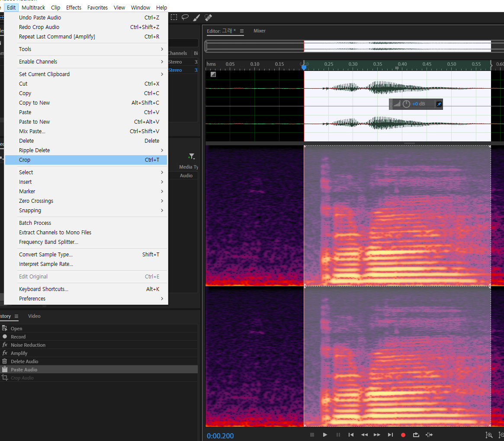Viewport: 504px width, 441px height.
Task: Open the View menu
Action: tap(119, 7)
